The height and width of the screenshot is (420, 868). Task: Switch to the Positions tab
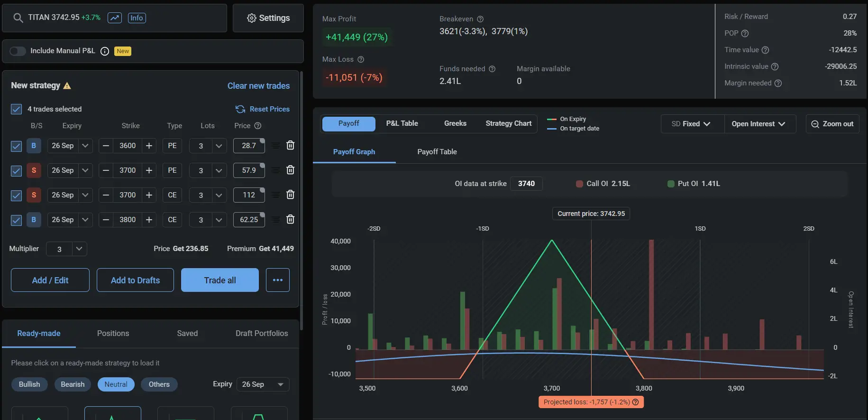(x=113, y=334)
